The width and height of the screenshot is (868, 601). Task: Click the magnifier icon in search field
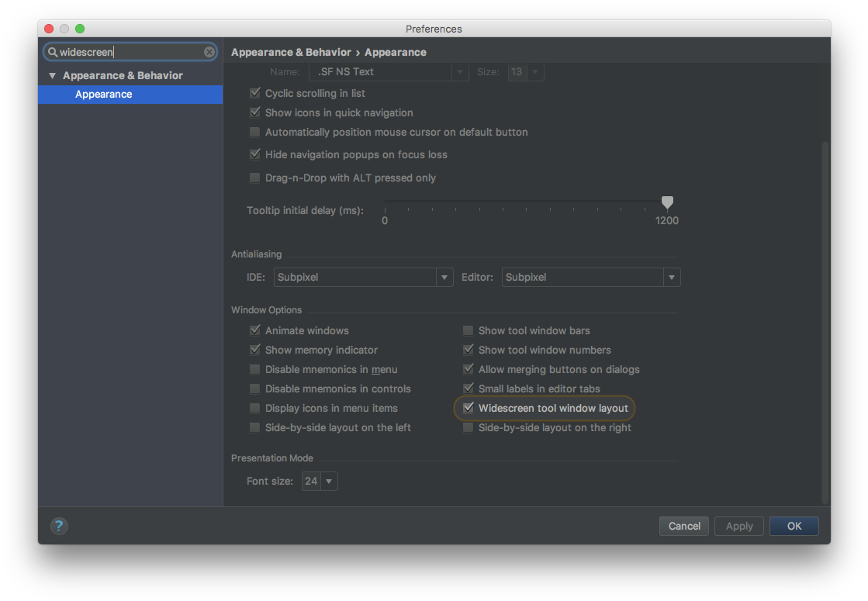click(52, 51)
